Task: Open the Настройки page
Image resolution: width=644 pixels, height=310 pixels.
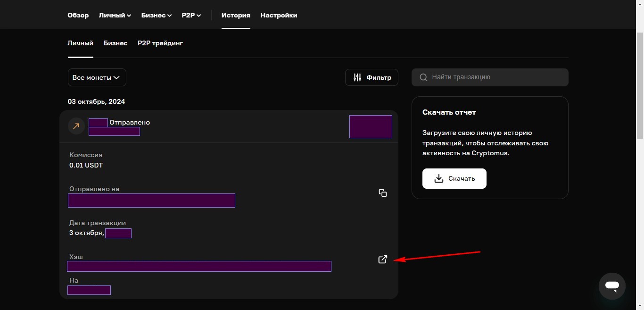Action: pos(279,15)
